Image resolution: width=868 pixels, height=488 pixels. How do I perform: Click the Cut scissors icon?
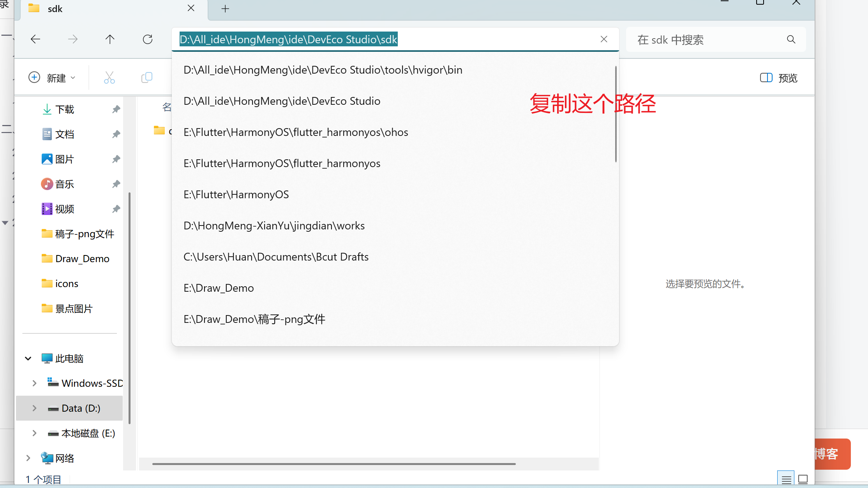click(109, 78)
